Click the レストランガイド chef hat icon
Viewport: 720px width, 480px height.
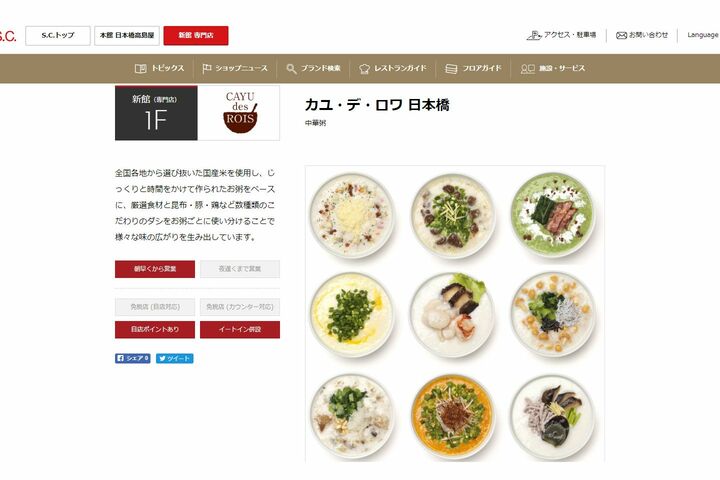[x=365, y=69]
